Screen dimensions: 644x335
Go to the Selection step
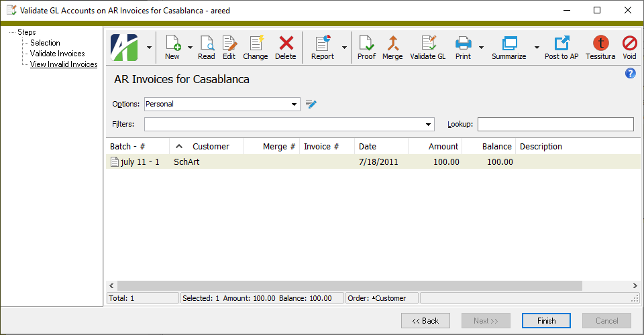pyautogui.click(x=45, y=43)
